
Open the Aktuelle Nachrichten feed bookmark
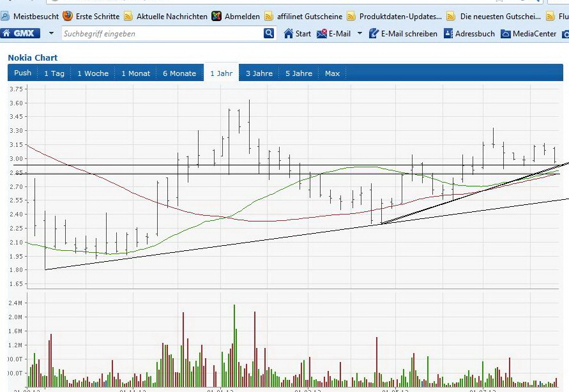[x=172, y=17]
